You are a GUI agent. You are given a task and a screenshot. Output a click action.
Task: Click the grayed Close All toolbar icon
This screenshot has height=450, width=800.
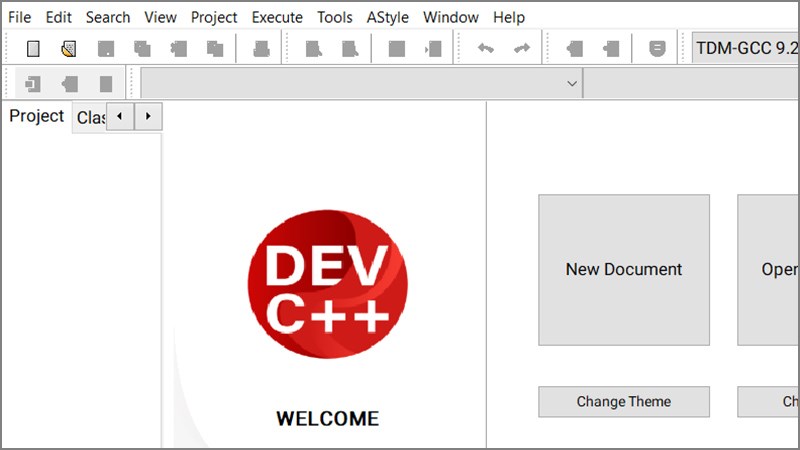click(x=215, y=48)
